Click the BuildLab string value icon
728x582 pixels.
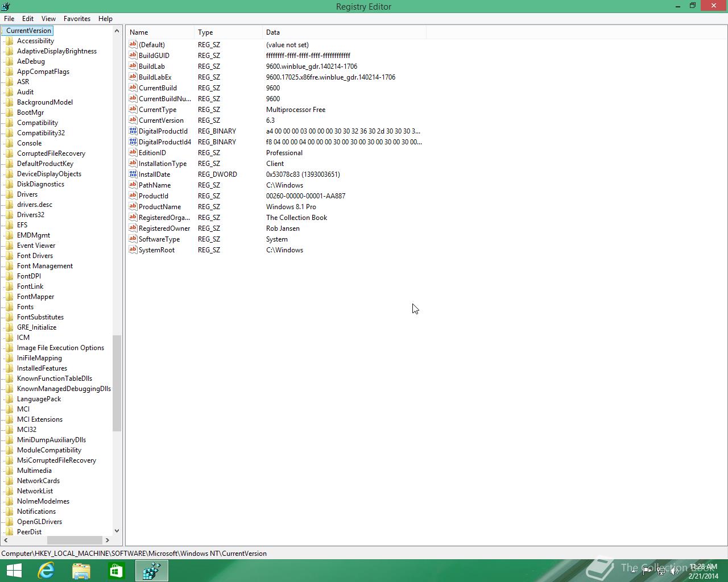tap(133, 66)
